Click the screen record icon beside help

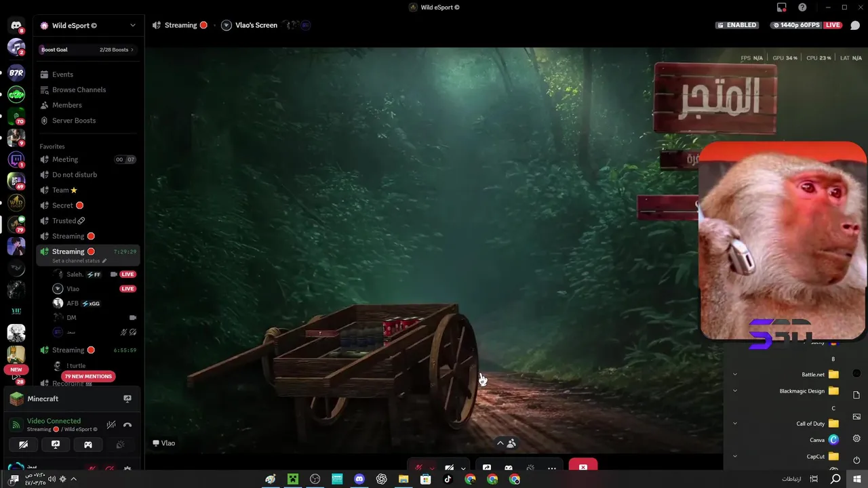pyautogui.click(x=782, y=7)
